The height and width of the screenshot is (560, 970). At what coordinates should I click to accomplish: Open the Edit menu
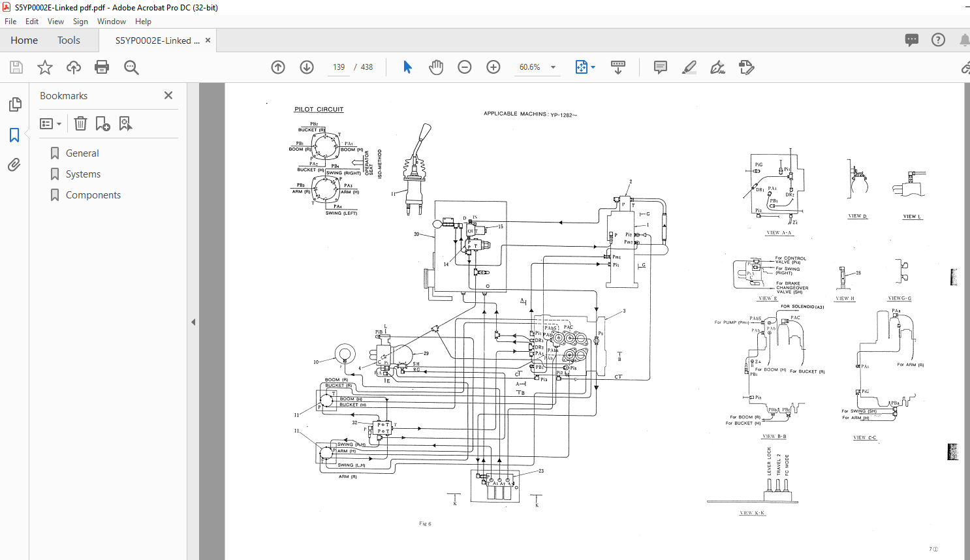[x=32, y=22]
